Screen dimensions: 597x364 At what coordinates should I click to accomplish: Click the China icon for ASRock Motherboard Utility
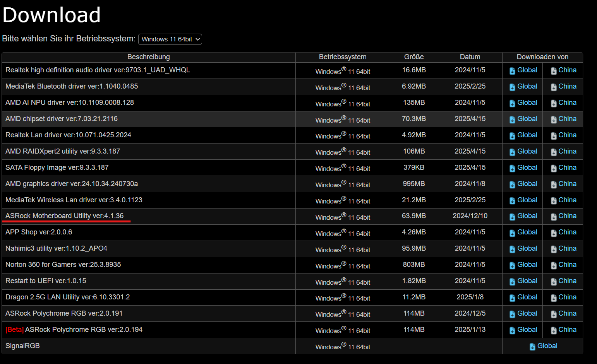(554, 217)
